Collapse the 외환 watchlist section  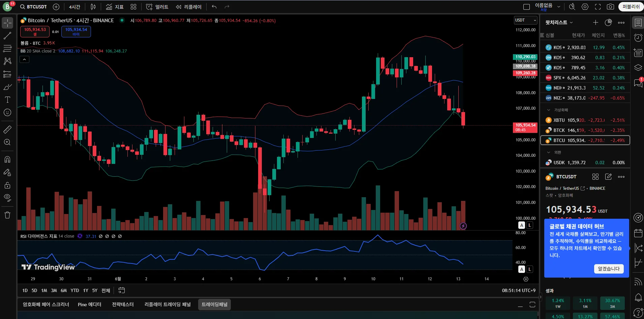549,152
